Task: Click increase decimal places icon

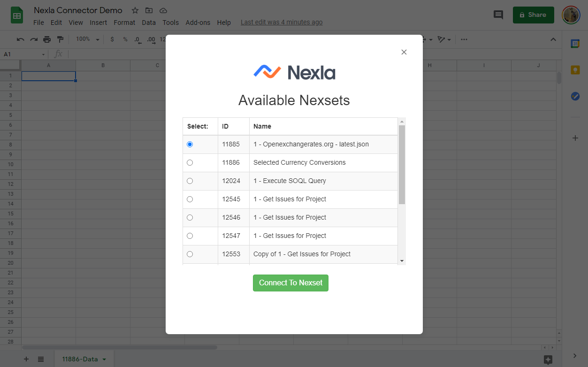Action: [151, 39]
